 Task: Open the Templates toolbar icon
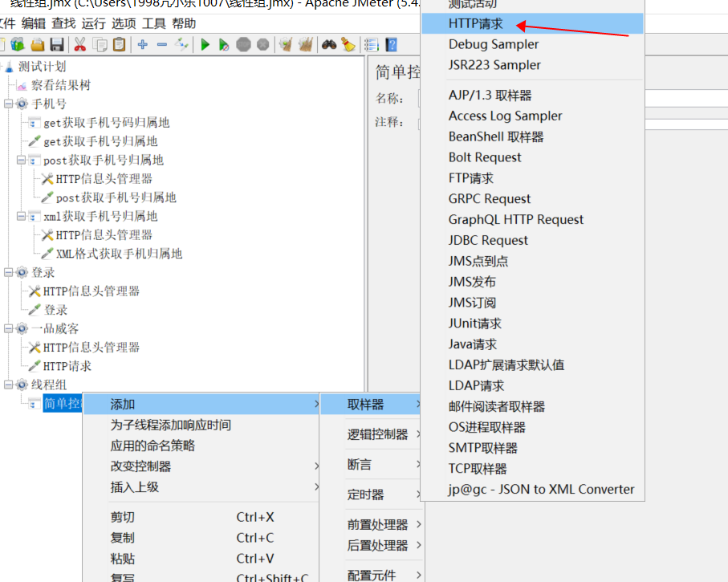[x=18, y=45]
